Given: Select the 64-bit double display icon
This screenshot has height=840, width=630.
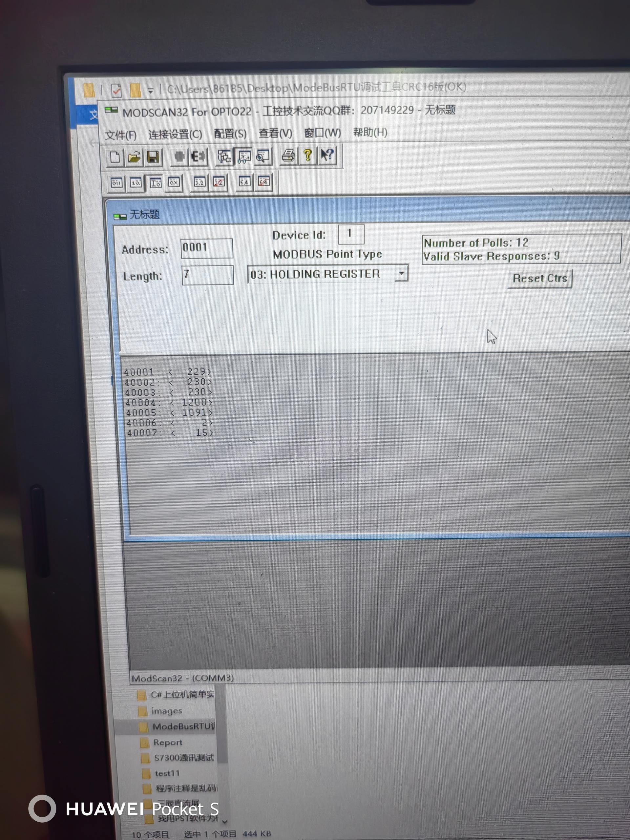Looking at the screenshot, I should pos(244,182).
